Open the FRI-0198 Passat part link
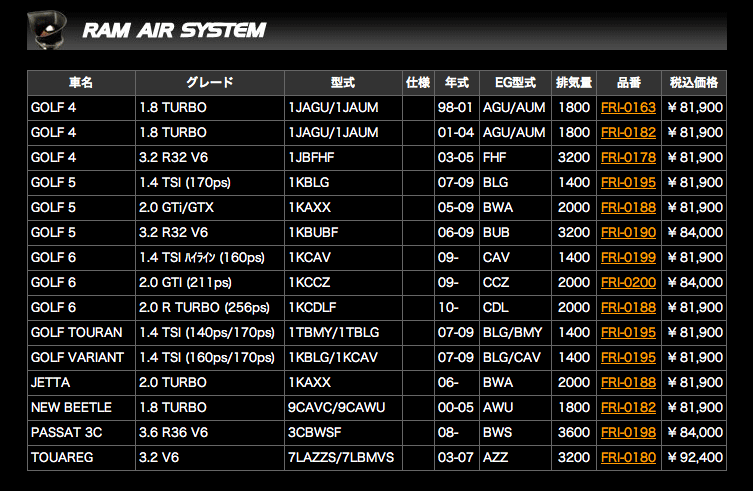The image size is (753, 491). tap(628, 432)
